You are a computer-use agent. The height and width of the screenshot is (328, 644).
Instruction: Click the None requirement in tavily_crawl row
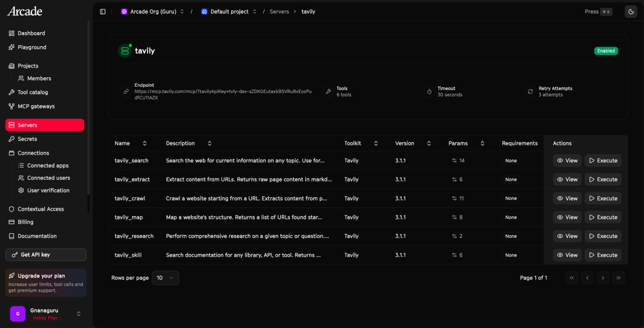click(511, 198)
